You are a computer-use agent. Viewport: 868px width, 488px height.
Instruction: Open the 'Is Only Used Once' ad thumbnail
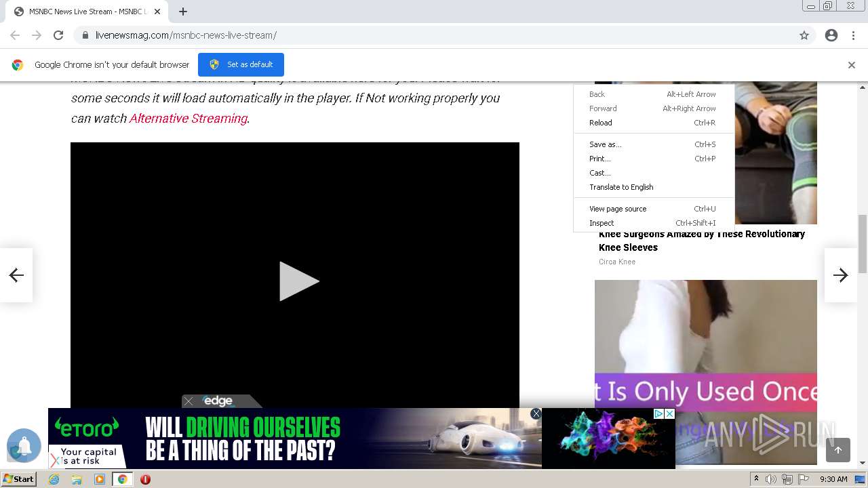706,371
